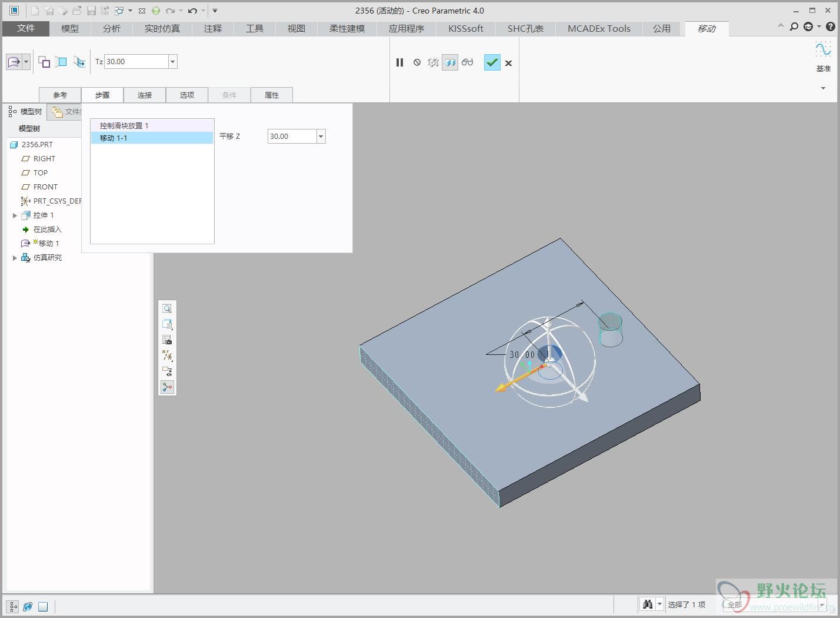840x618 pixels.
Task: Toggle the spin center icon
Action: point(168,387)
